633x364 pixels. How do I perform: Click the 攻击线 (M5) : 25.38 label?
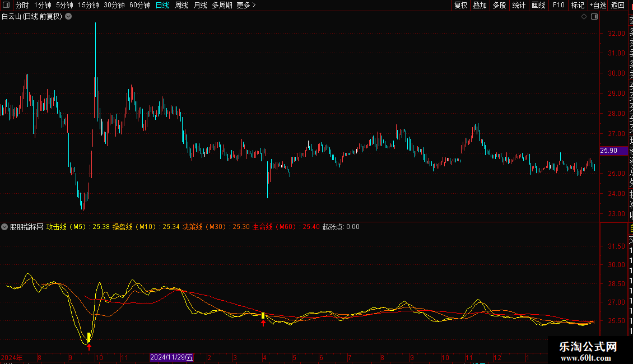[x=78, y=227]
